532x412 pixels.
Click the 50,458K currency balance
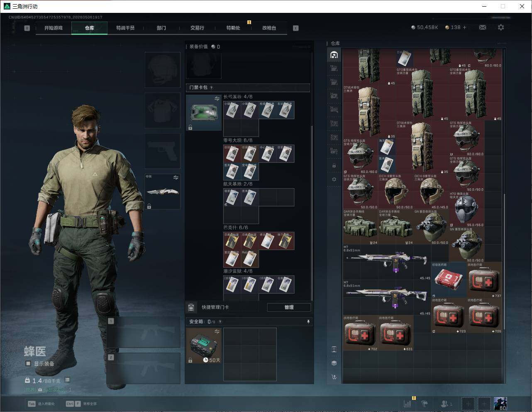[x=424, y=27]
